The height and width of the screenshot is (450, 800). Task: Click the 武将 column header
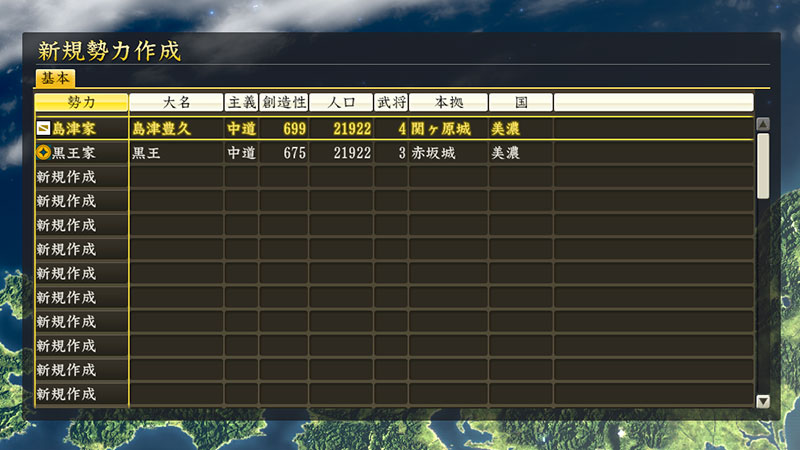390,102
